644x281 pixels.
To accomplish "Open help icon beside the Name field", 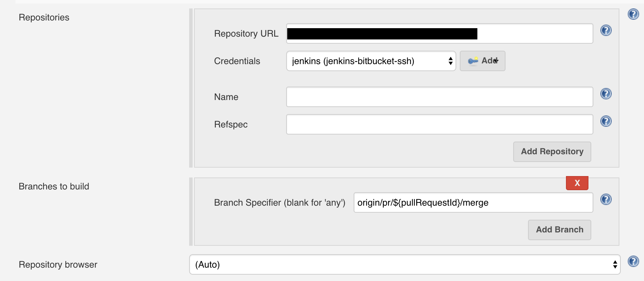I will click(x=606, y=94).
